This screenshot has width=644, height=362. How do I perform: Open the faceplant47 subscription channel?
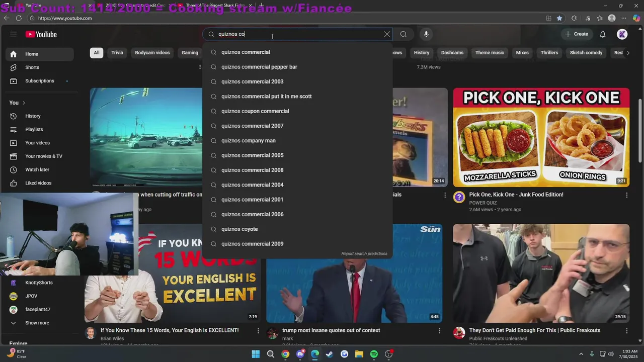(x=39, y=310)
